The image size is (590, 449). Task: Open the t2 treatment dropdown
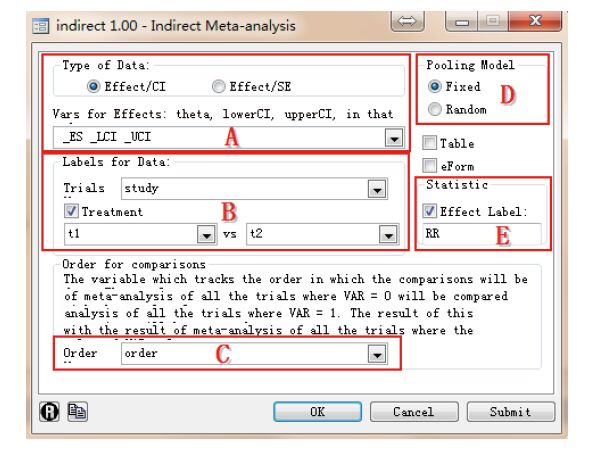click(x=388, y=234)
